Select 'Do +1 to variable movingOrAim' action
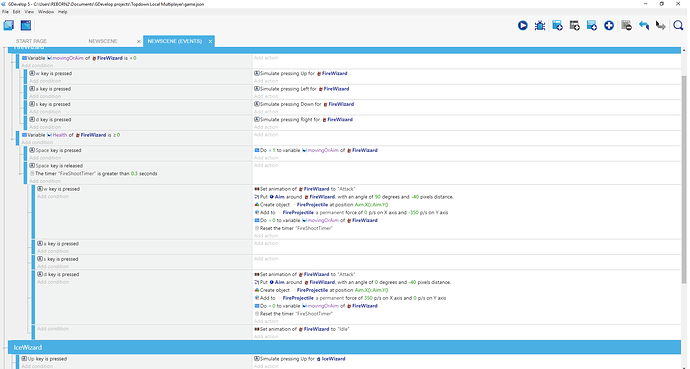 pos(316,150)
